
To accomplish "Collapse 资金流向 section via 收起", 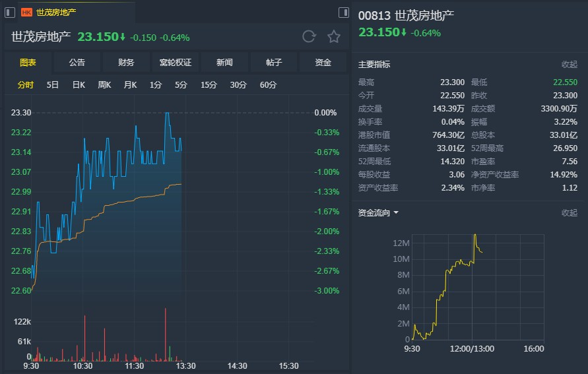I will click(569, 213).
